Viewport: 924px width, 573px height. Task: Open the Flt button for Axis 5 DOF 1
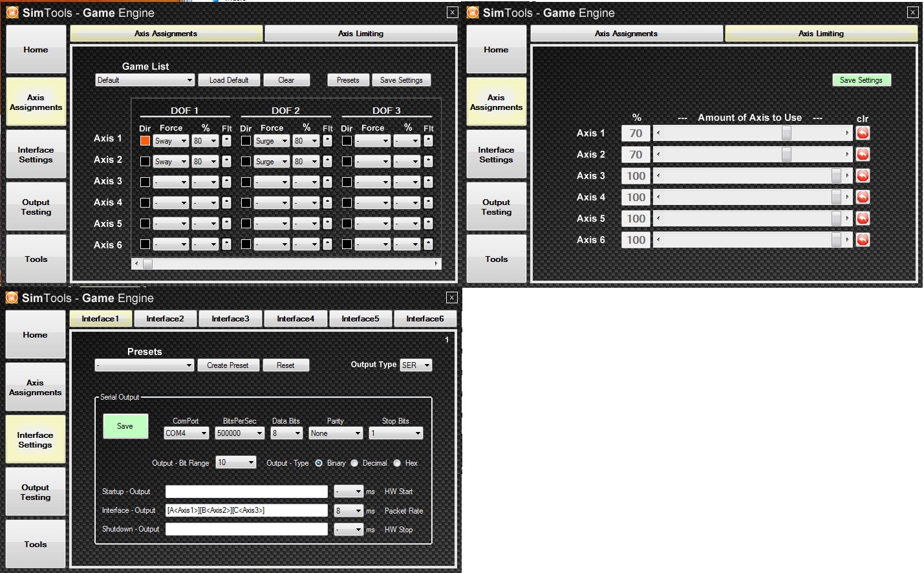click(x=226, y=223)
